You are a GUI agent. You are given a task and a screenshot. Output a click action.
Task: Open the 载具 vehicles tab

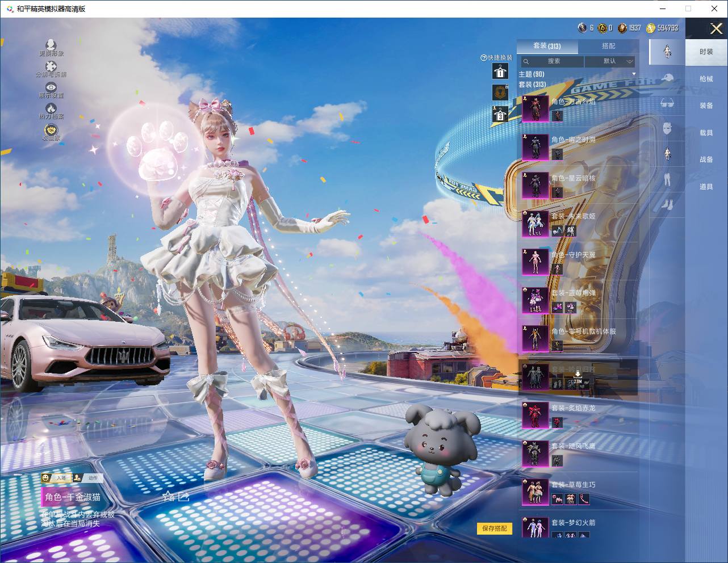706,133
